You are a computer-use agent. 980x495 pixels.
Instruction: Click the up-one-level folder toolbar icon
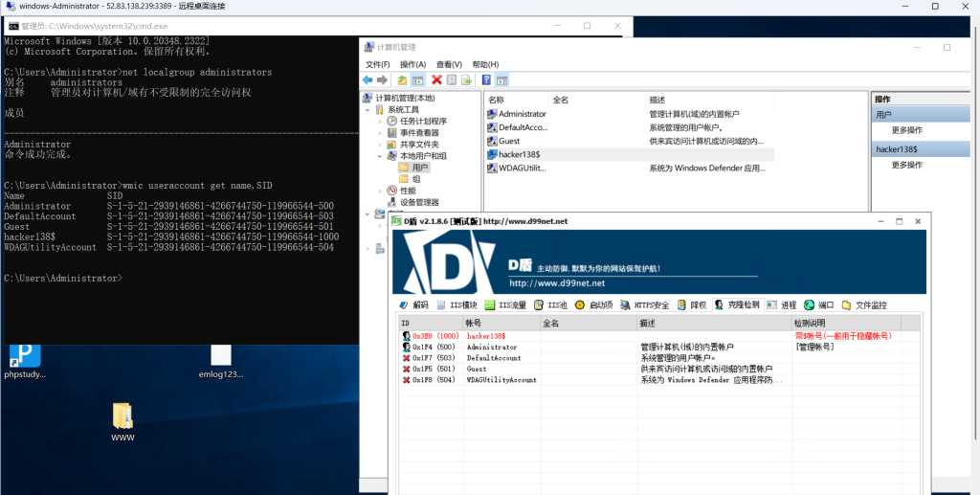click(402, 79)
